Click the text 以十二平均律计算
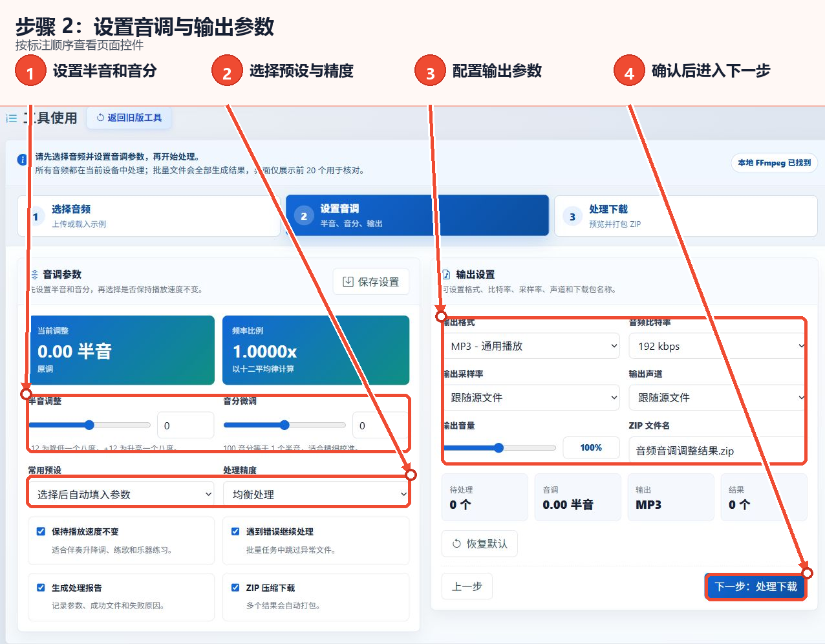The image size is (825, 644). coord(263,369)
